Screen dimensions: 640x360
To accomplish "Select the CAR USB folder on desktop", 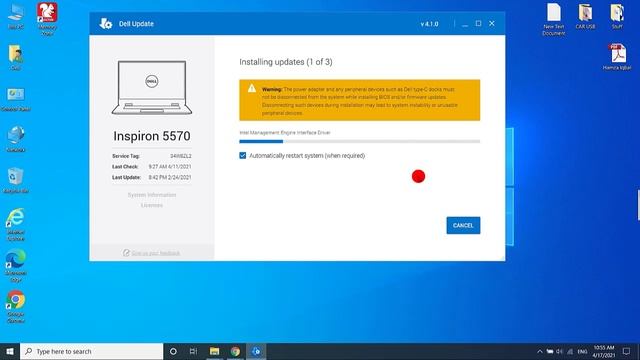I will tap(585, 16).
